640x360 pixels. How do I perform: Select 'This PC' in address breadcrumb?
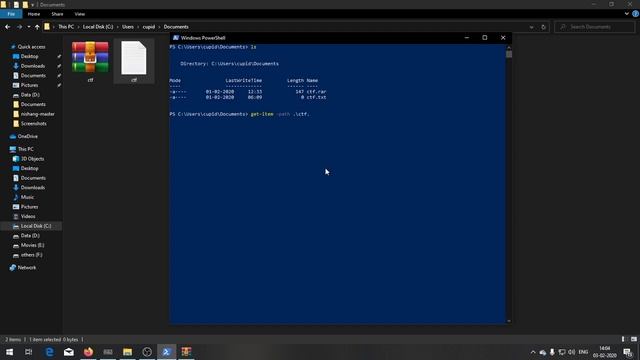click(66, 27)
